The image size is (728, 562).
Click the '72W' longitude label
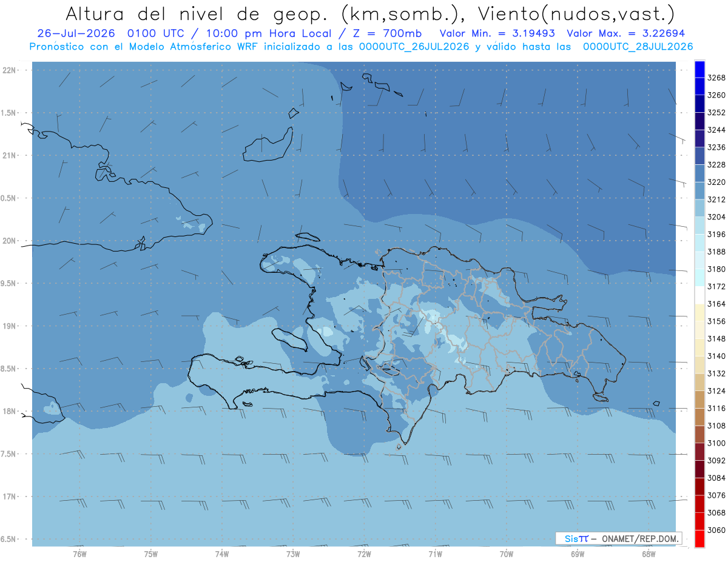364,554
